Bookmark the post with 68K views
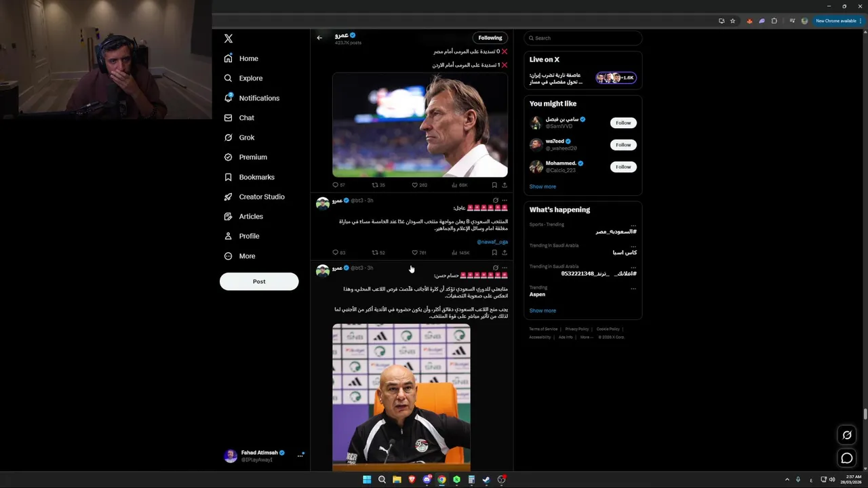 point(494,185)
